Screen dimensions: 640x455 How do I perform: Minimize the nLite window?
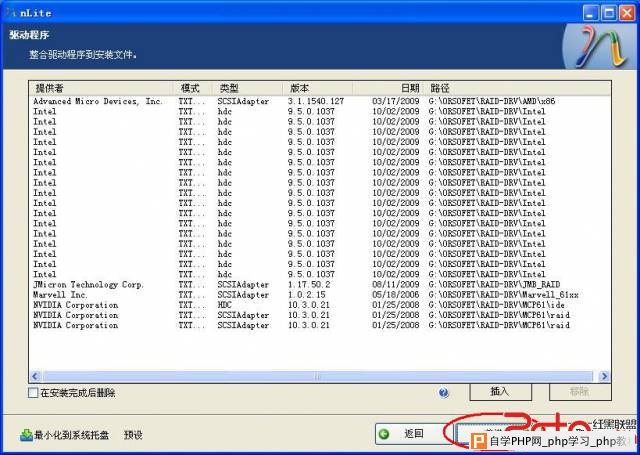pos(590,13)
